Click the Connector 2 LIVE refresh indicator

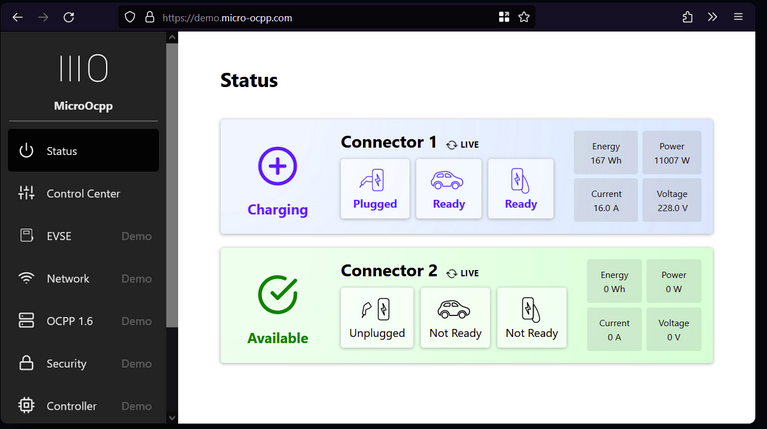pos(462,273)
